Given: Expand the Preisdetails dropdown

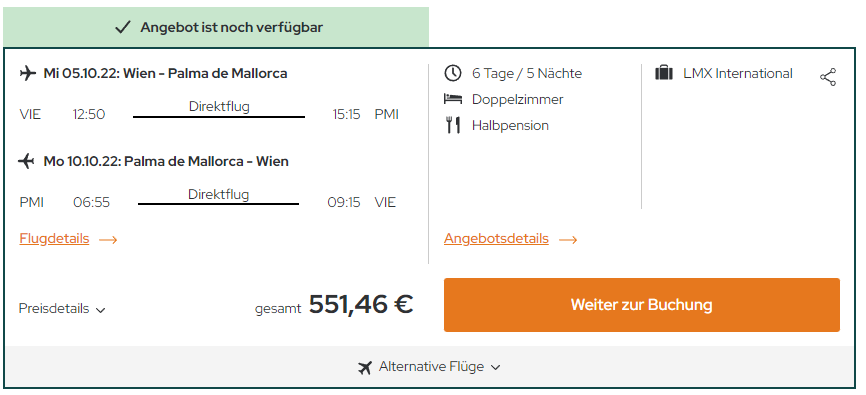Looking at the screenshot, I should tap(62, 309).
